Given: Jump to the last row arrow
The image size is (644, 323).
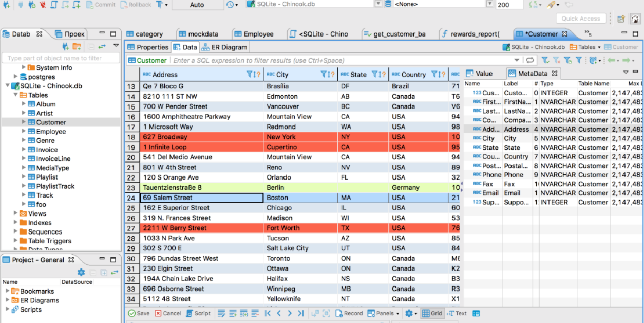Looking at the screenshot, I should (x=301, y=313).
